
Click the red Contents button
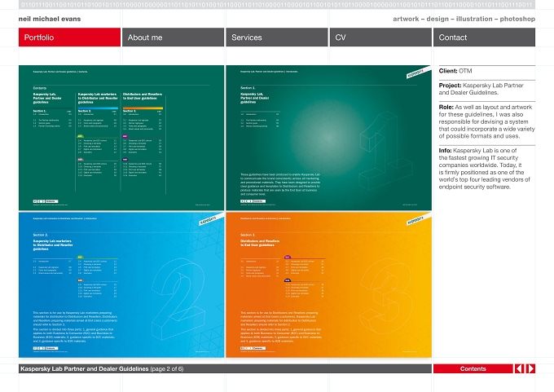[473, 368]
